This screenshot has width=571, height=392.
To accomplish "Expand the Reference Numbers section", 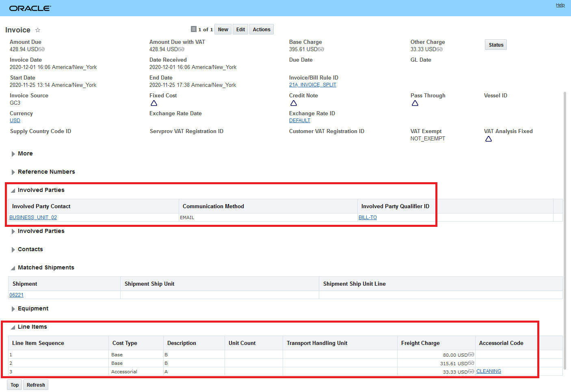I will click(13, 172).
